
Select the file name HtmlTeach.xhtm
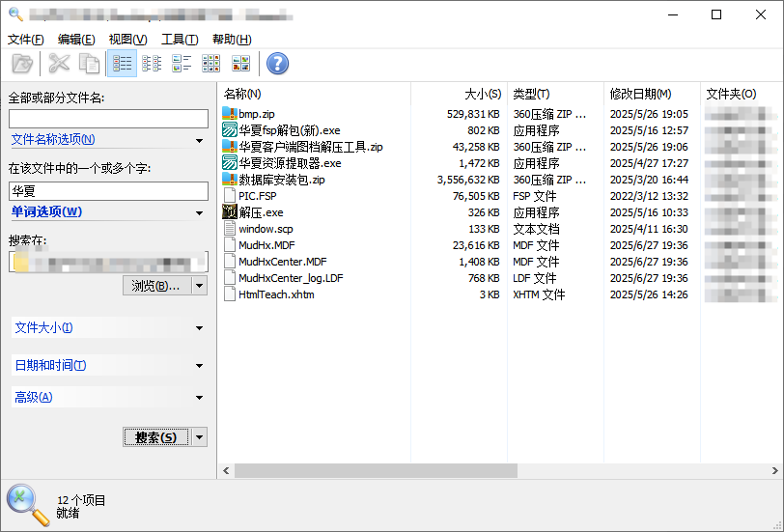276,294
